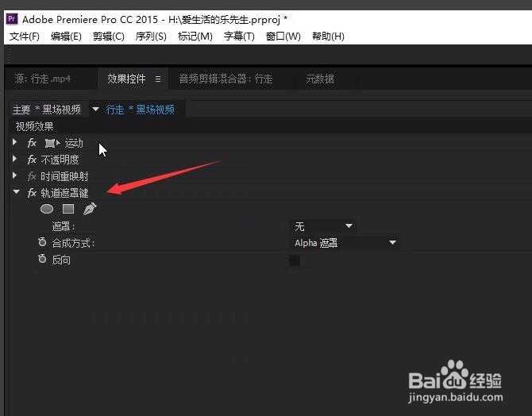Viewport: 532px width, 416px height.
Task: Click the 合成方式: property label
Action: coord(73,243)
